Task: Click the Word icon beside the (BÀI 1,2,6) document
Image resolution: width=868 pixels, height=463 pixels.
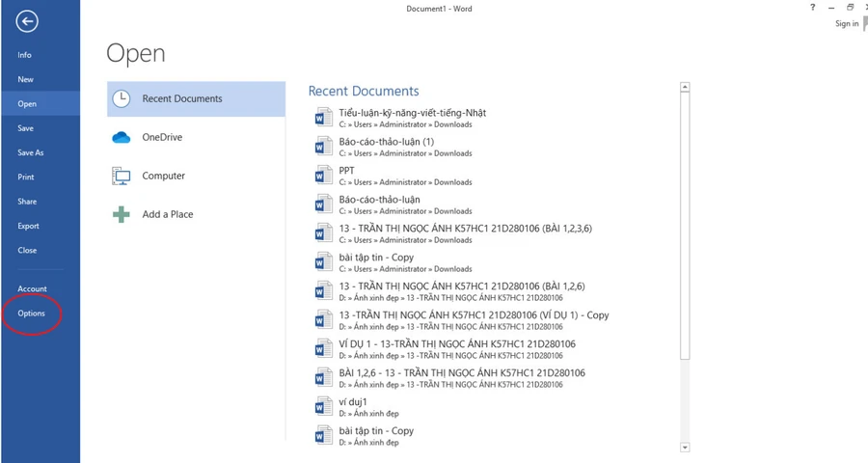Action: 323,290
